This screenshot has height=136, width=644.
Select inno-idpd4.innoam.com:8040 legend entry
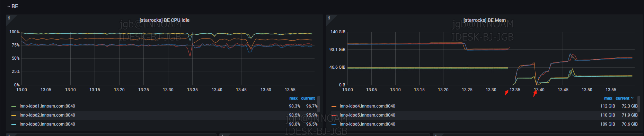368,106
